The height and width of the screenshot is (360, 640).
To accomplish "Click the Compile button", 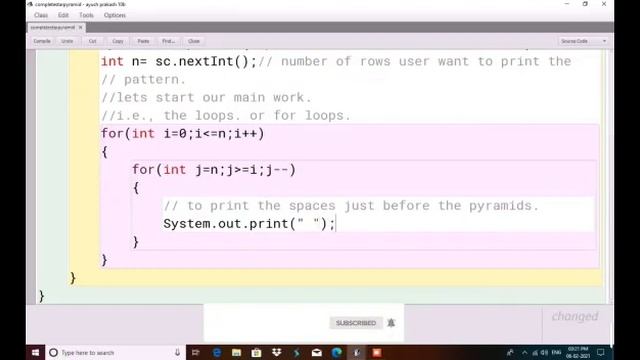I will point(42,41).
